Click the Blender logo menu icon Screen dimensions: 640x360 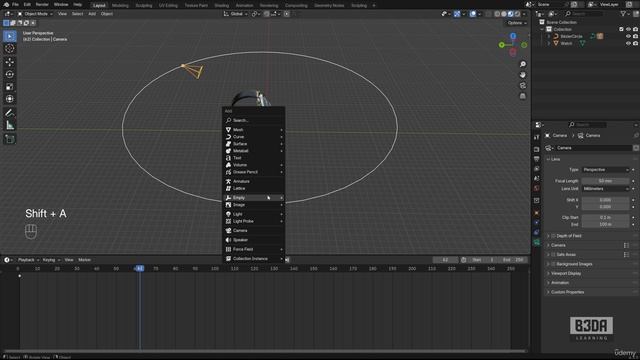(6, 4)
